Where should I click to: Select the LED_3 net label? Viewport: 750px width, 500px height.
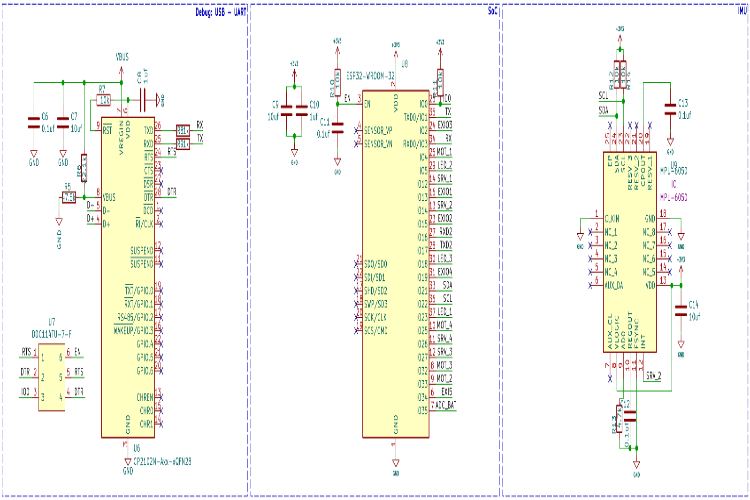[x=445, y=258]
